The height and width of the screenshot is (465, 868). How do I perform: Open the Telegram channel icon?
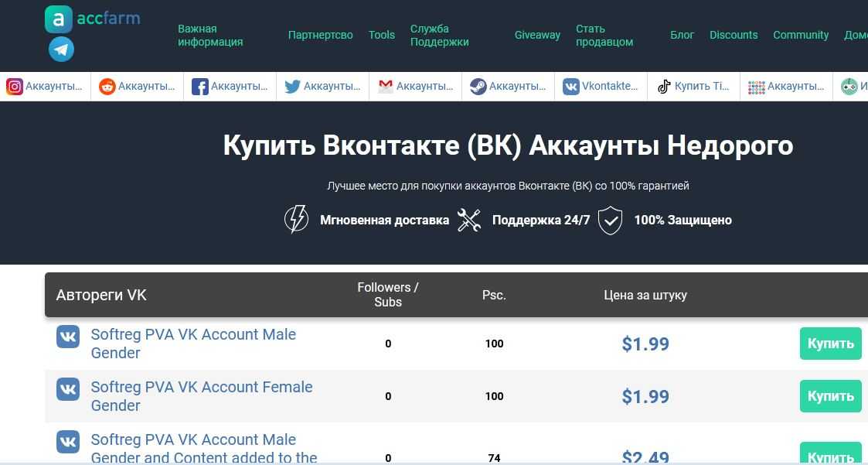coord(61,50)
